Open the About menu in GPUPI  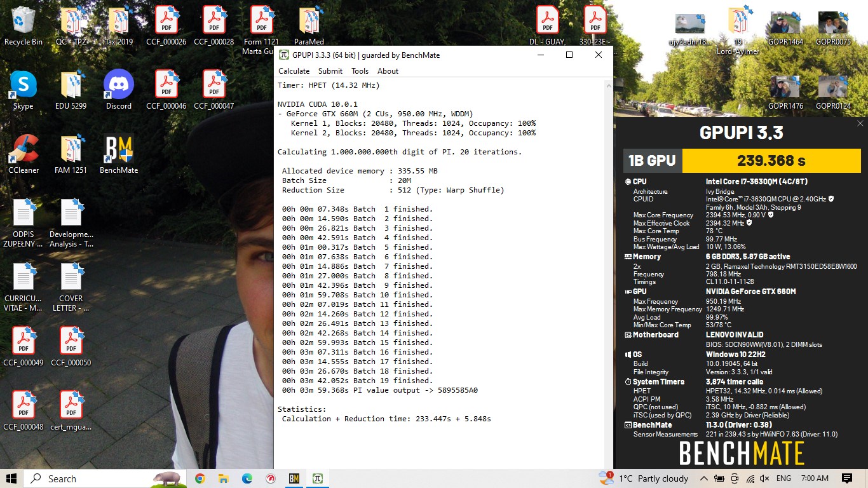point(388,71)
